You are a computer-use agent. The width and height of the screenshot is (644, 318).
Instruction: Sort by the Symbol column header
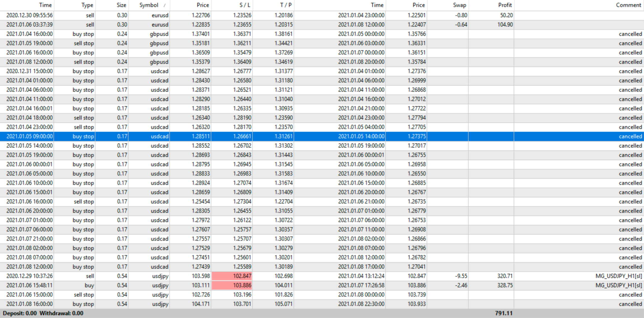[149, 5]
